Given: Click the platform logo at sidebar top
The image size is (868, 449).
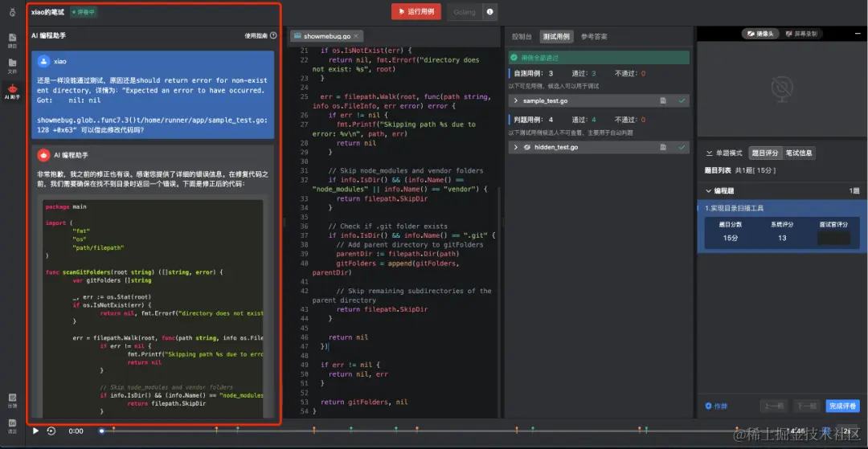Looking at the screenshot, I should pos(12,11).
